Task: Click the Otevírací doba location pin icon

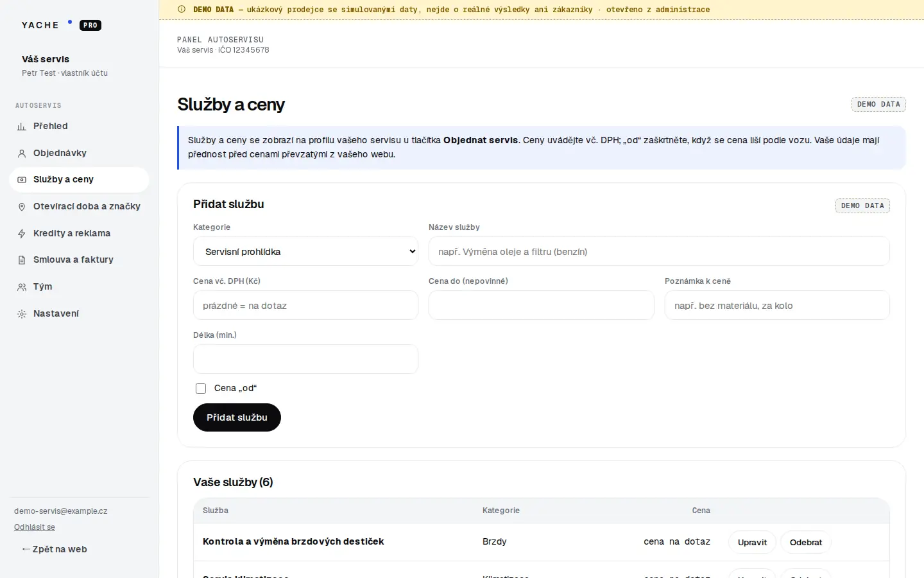Action: [x=22, y=207]
